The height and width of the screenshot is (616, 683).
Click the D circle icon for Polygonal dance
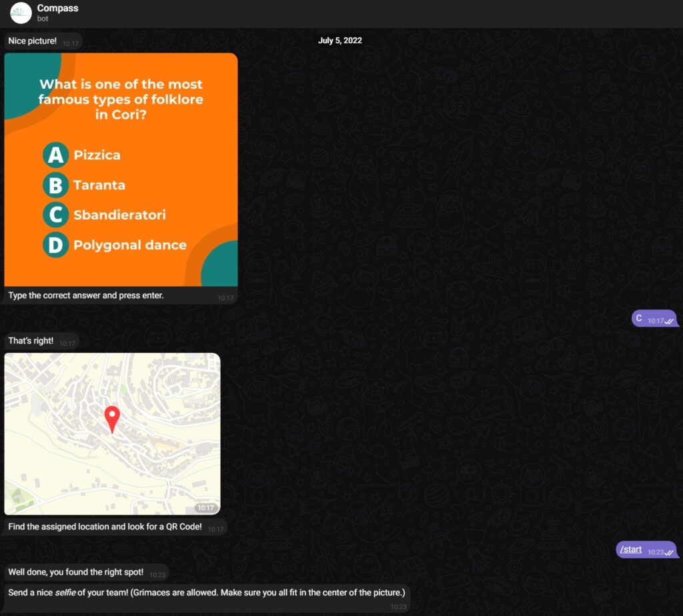56,245
